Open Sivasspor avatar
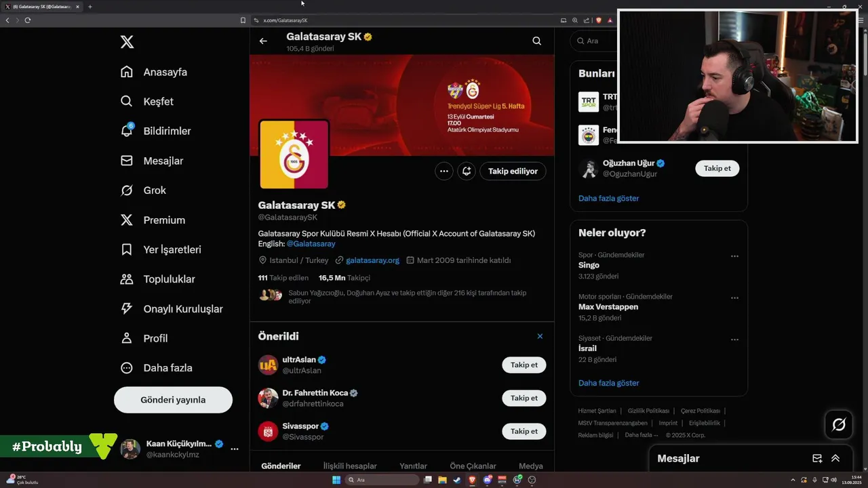This screenshot has width=868, height=488. pyautogui.click(x=268, y=431)
